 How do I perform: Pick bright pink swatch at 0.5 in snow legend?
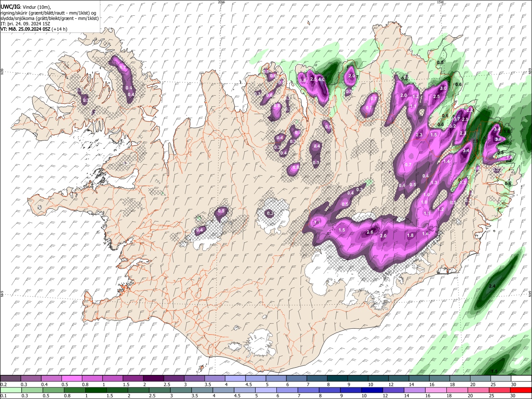[x=72, y=379]
